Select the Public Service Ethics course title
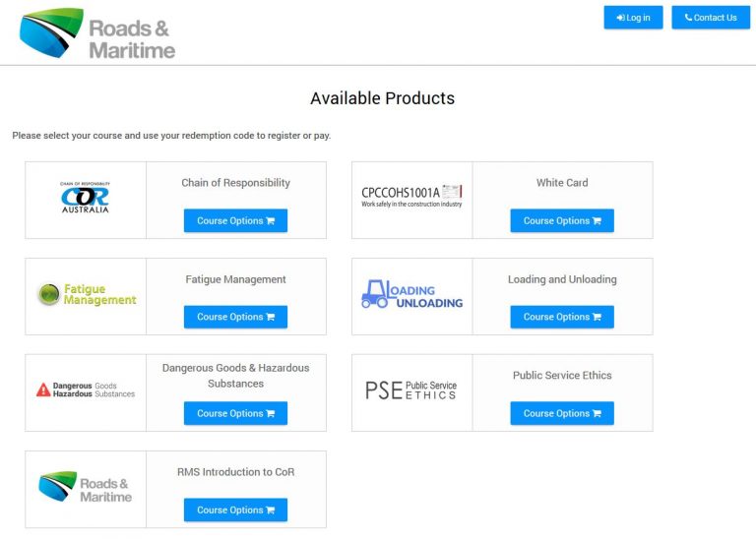The height and width of the screenshot is (539, 756). click(562, 376)
